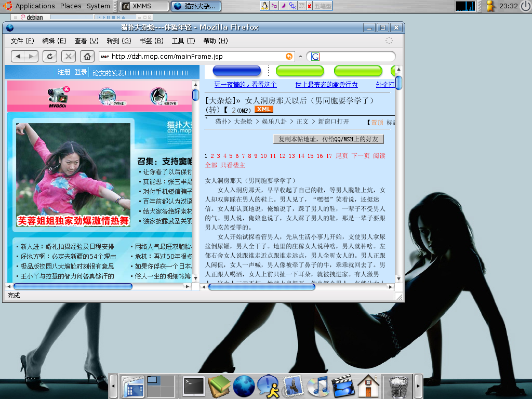Open the 工具 (T) menu

pos(183,41)
